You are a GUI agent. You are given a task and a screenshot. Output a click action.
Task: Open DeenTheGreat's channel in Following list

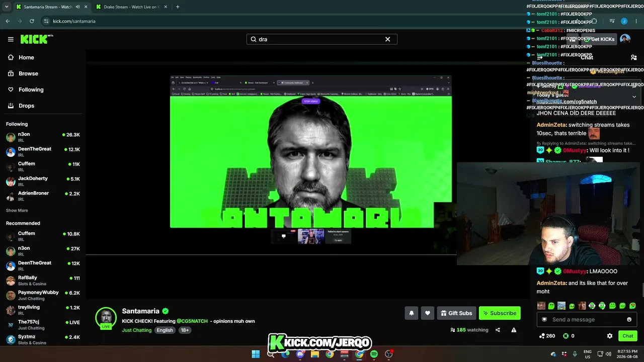[x=43, y=151]
